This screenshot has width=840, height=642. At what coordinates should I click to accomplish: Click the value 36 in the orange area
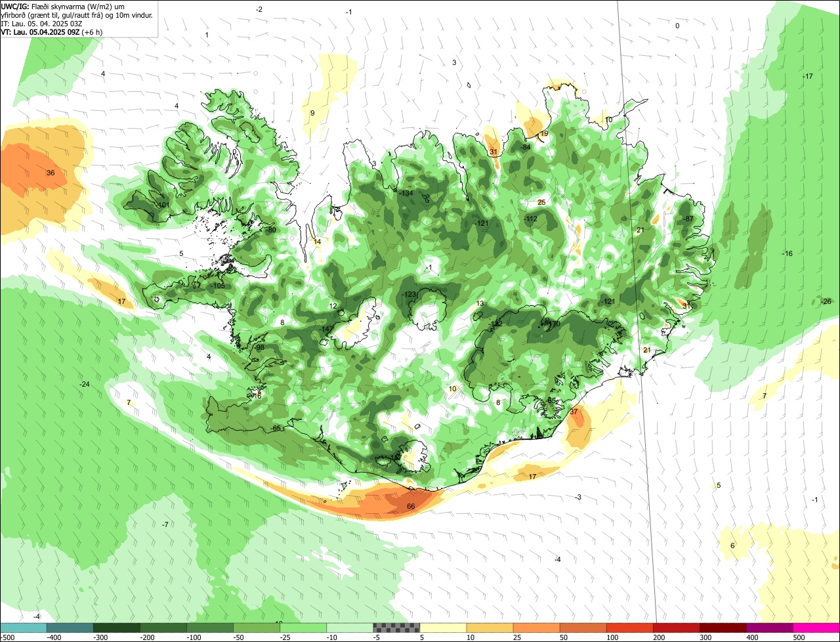(51, 173)
